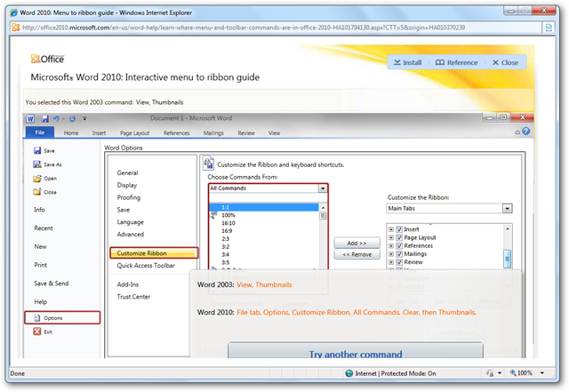Switch to the Home ribbon tab
This screenshot has height=392, width=569.
coord(71,133)
